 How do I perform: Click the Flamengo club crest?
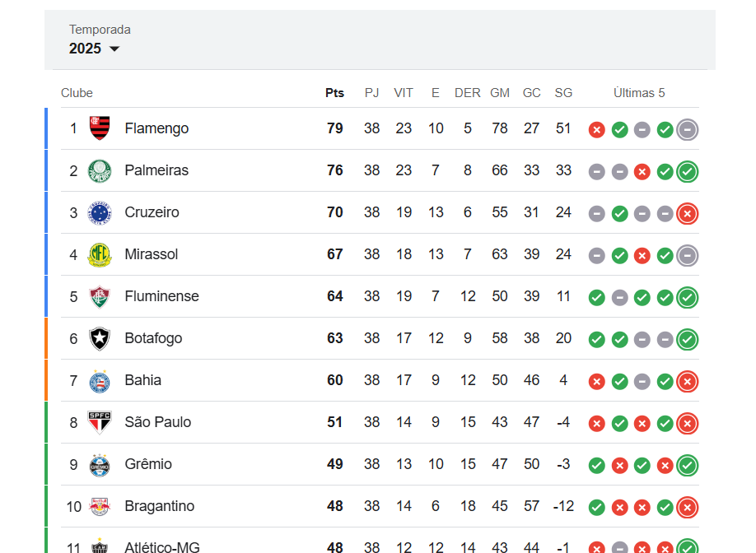100,128
